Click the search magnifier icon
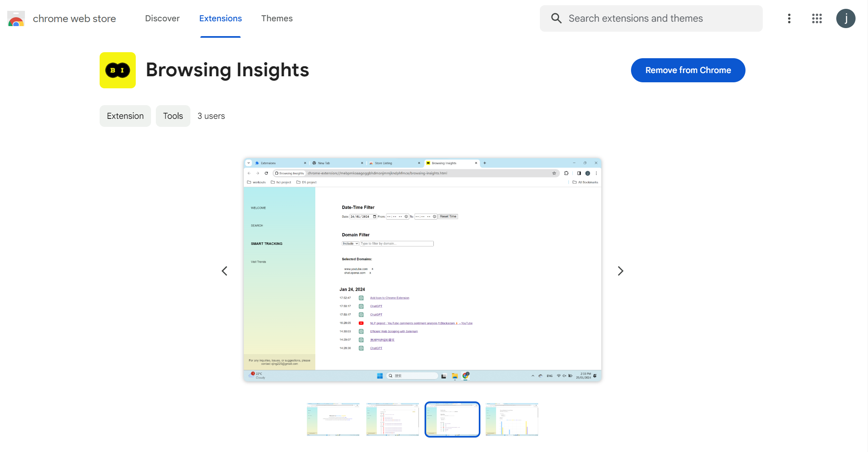Image resolution: width=868 pixels, height=452 pixels. 556,18
